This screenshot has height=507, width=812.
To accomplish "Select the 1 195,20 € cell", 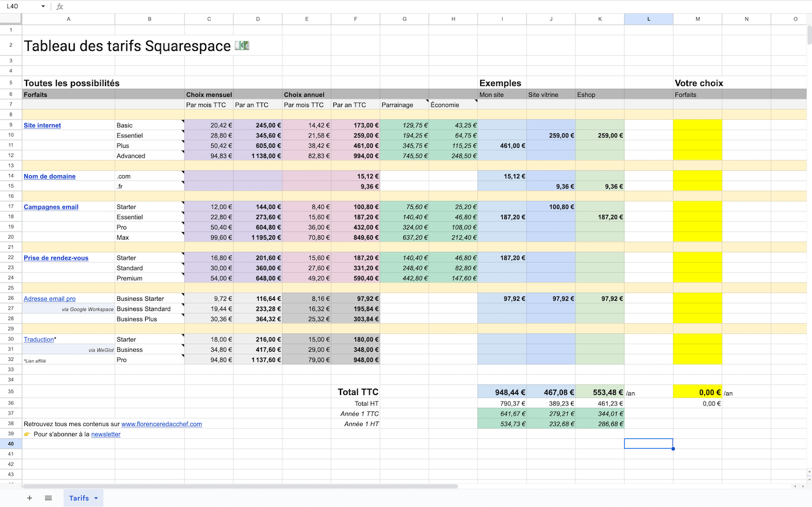I will pyautogui.click(x=258, y=238).
